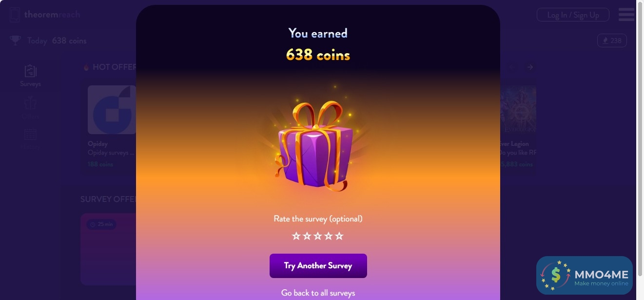Rate the survey five stars
The height and width of the screenshot is (300, 644).
click(339, 236)
